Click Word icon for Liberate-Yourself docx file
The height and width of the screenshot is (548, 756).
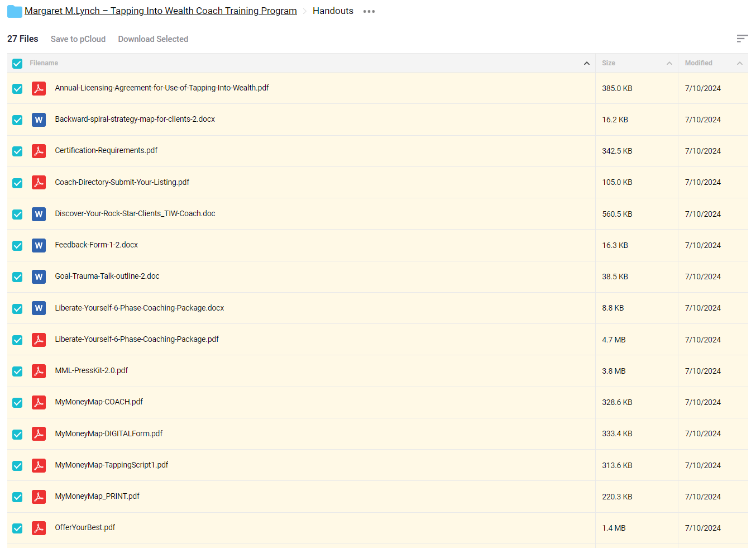(39, 308)
